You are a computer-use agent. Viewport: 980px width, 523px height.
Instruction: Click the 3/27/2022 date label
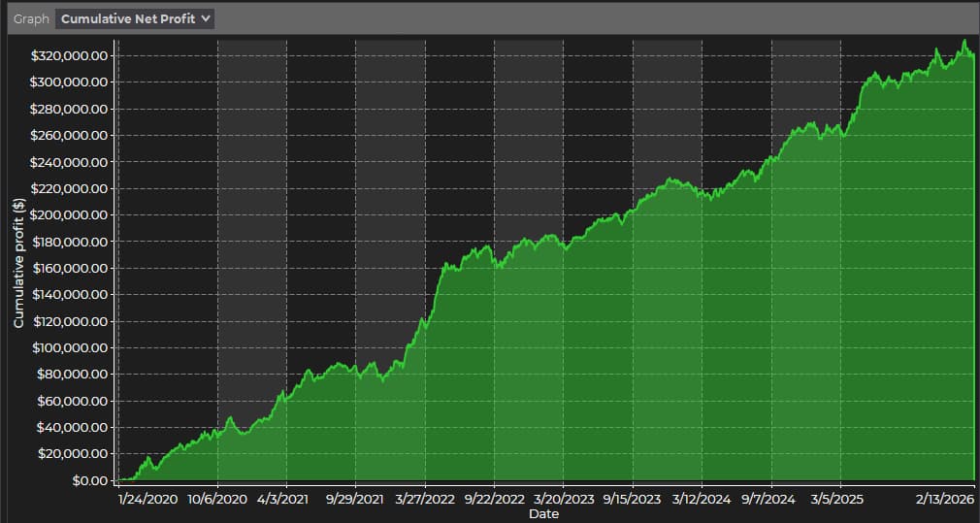[x=425, y=499]
